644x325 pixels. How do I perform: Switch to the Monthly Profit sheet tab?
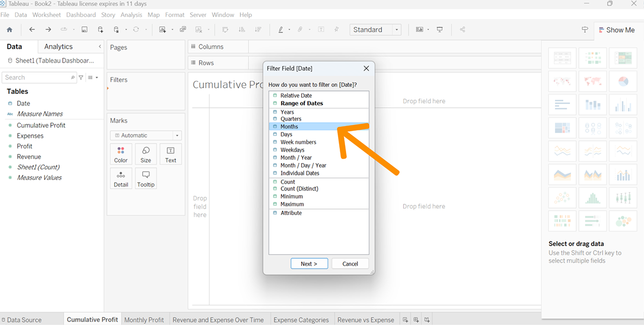pos(144,320)
